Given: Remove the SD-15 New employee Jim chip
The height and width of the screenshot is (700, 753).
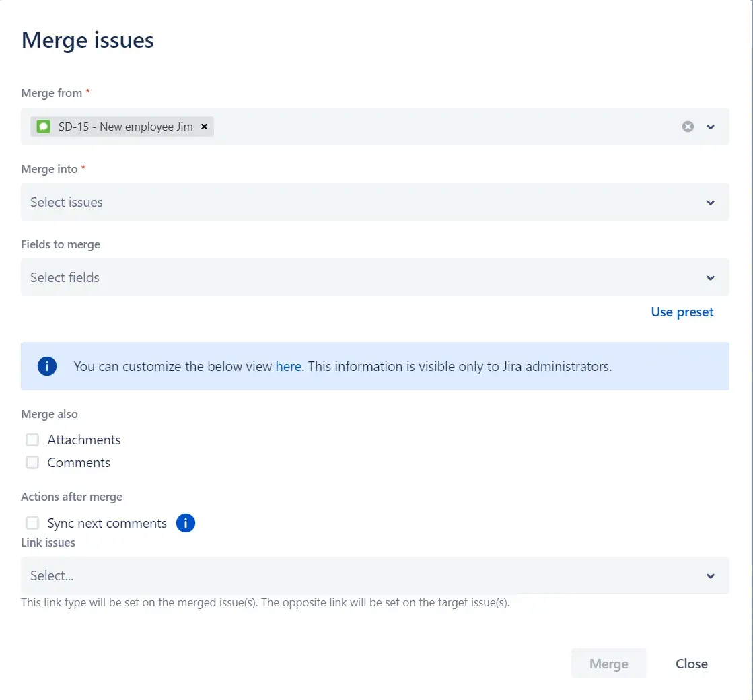Looking at the screenshot, I should point(204,127).
